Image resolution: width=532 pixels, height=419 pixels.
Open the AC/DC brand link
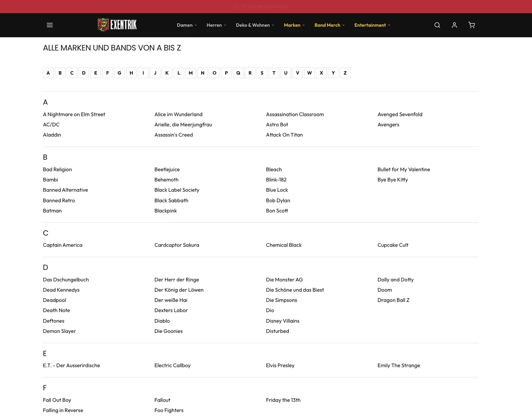coord(51,125)
